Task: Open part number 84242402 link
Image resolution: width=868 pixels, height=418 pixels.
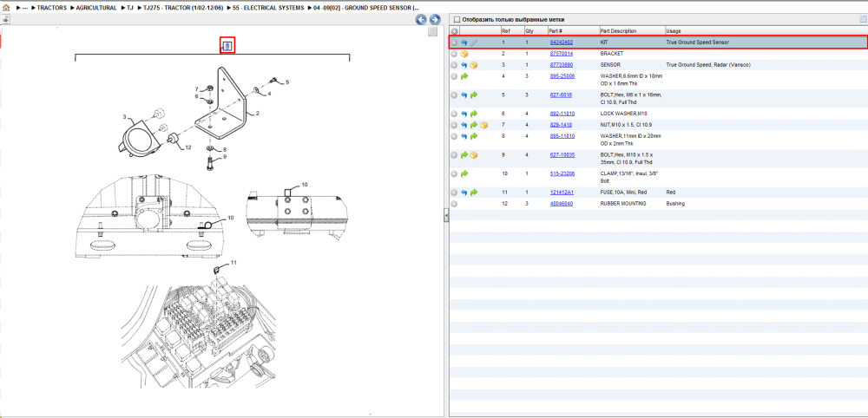Action: 561,42
